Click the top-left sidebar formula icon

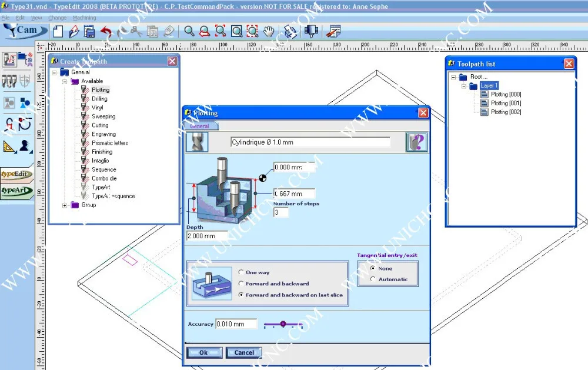[x=9, y=59]
